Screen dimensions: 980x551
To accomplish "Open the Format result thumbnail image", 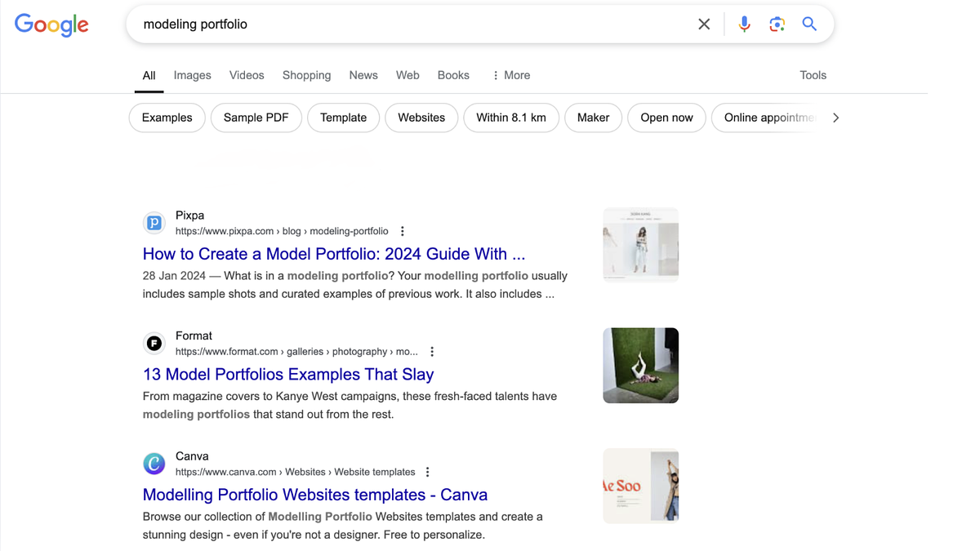I will pos(640,366).
